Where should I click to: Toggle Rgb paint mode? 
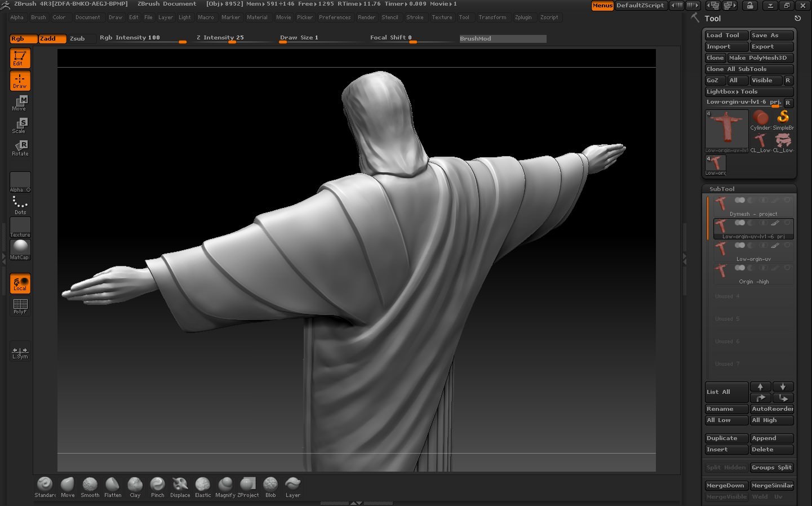23,38
